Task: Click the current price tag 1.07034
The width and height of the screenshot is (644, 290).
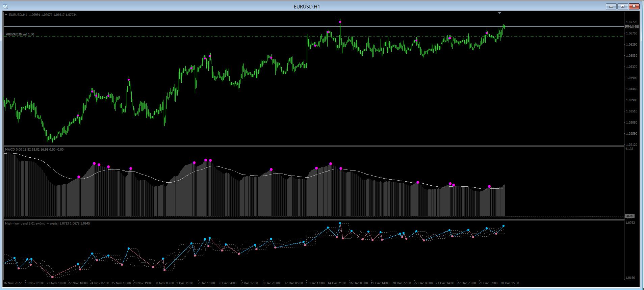Action: [632, 26]
